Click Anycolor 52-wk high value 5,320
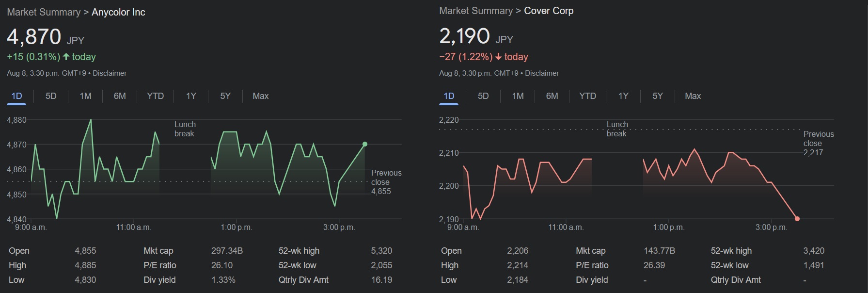 pos(381,251)
